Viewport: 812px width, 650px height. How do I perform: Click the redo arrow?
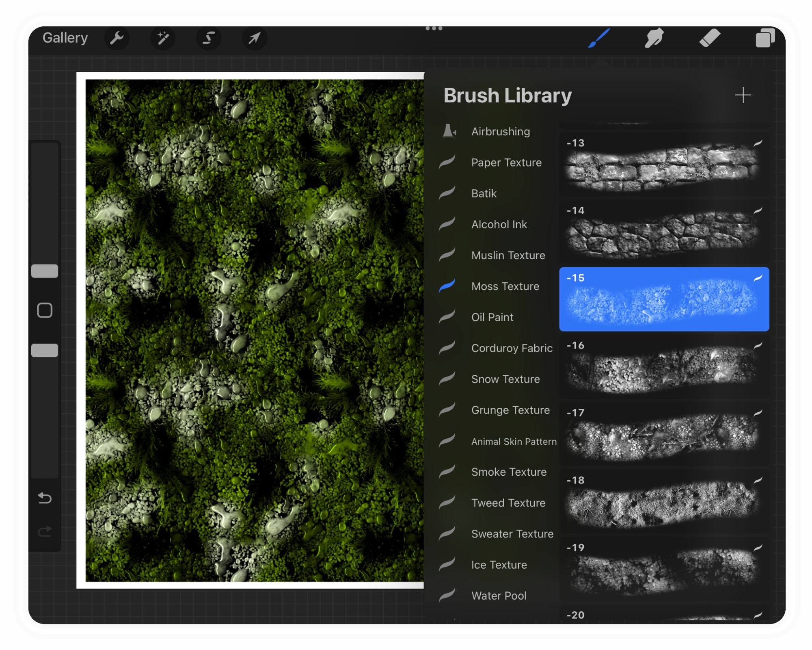click(x=45, y=531)
